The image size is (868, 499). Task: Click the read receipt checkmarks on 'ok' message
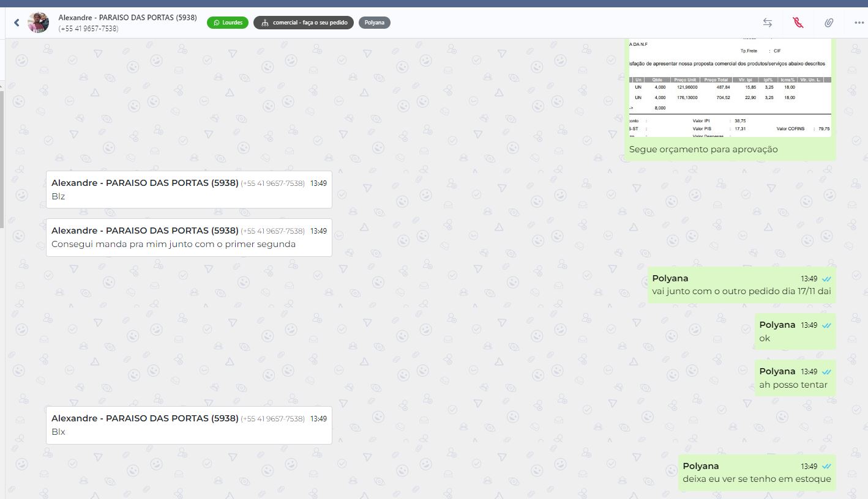(x=826, y=325)
